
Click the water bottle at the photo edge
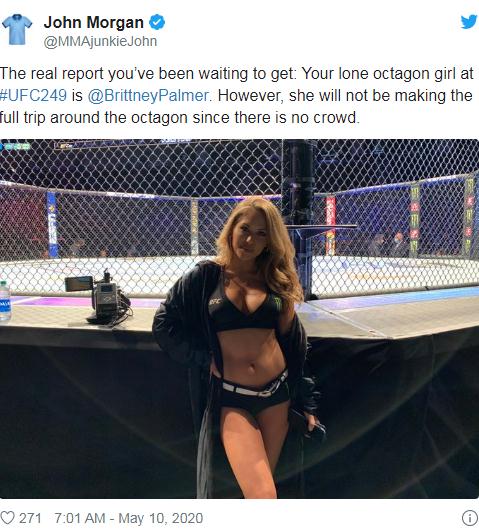[5, 301]
